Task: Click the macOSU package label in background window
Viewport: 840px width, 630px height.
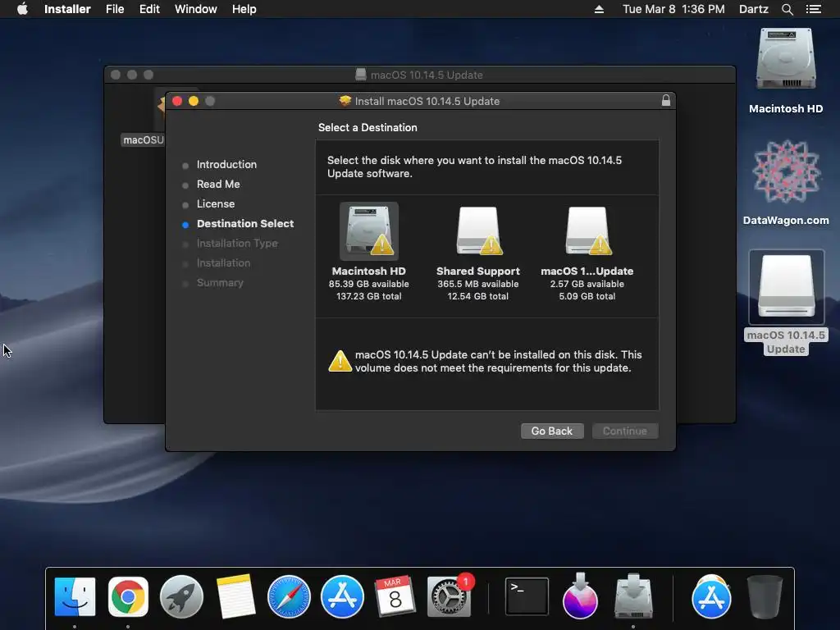Action: [x=143, y=139]
